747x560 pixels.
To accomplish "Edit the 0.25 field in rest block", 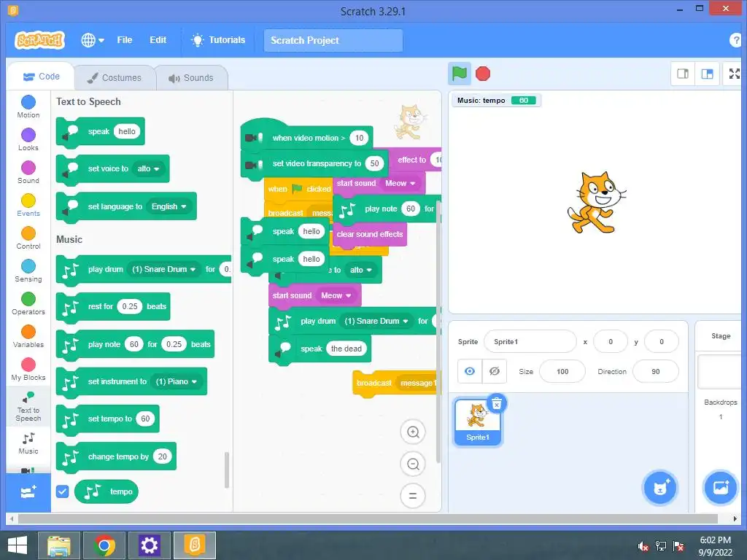I will pos(130,306).
